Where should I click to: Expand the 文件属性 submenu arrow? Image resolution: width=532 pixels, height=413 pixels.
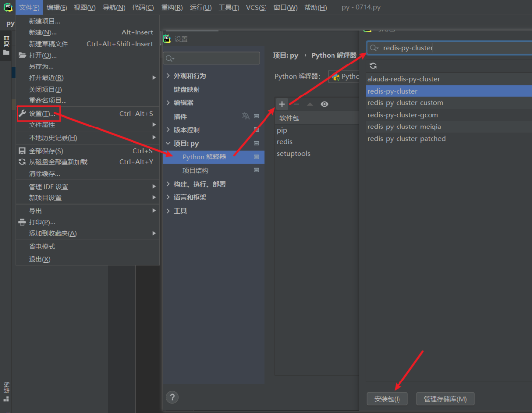point(154,125)
